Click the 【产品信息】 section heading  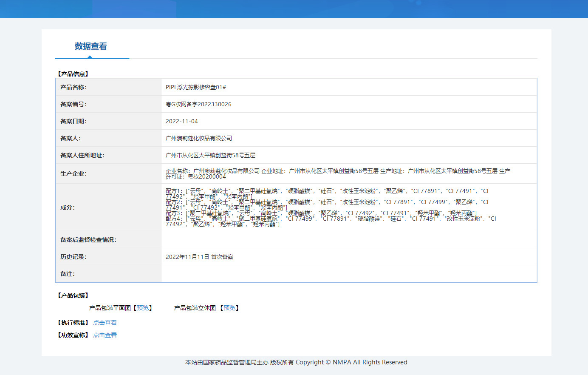click(x=73, y=74)
